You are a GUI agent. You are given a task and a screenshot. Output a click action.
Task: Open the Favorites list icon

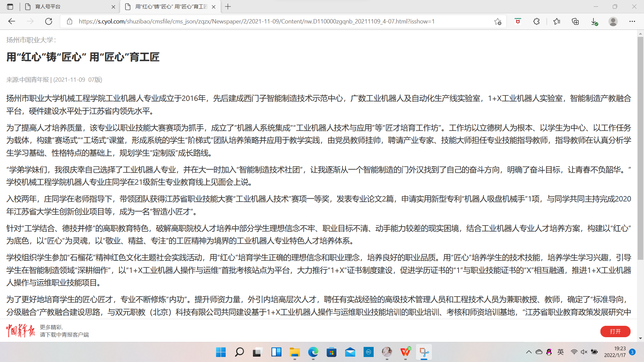tap(557, 21)
